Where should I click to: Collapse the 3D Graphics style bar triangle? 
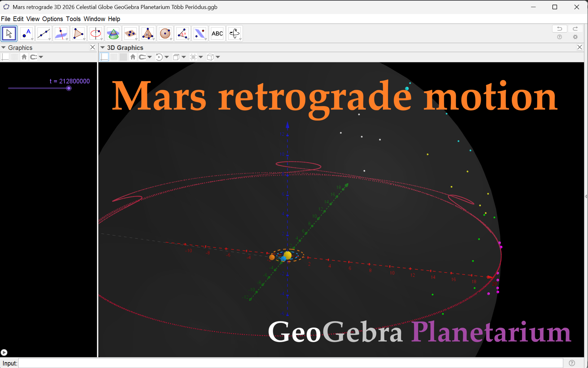[x=103, y=48]
